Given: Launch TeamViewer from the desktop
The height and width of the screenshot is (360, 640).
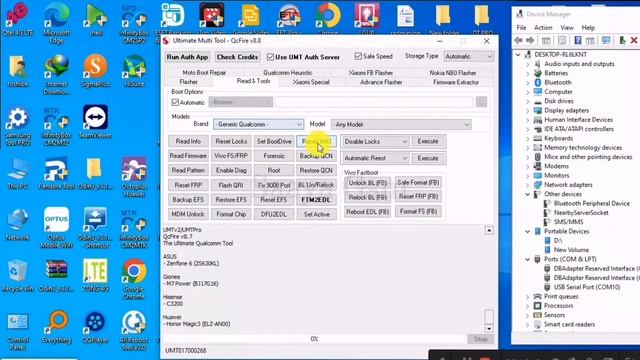Looking at the screenshot, I should [96, 122].
